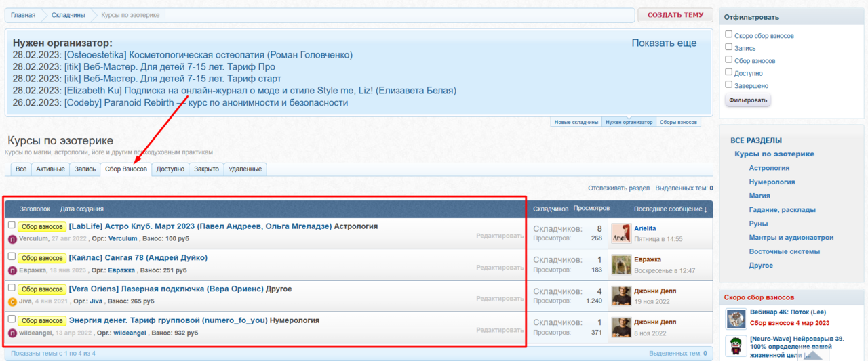Open Arielita's avatar thumbnail

pos(621,234)
